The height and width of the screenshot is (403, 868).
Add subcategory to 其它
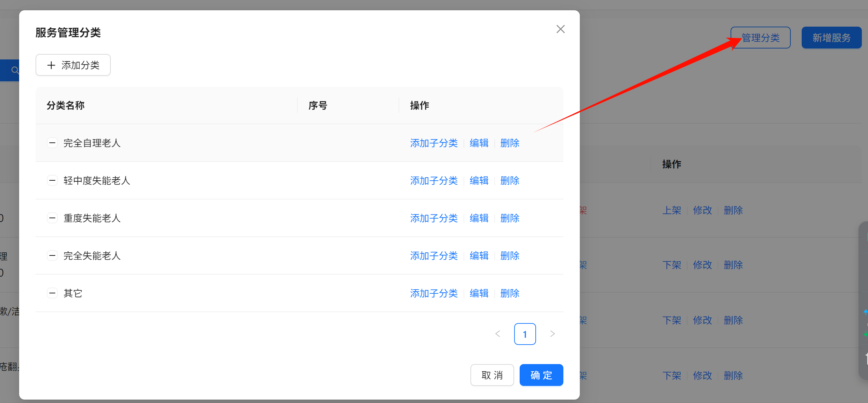tap(433, 293)
